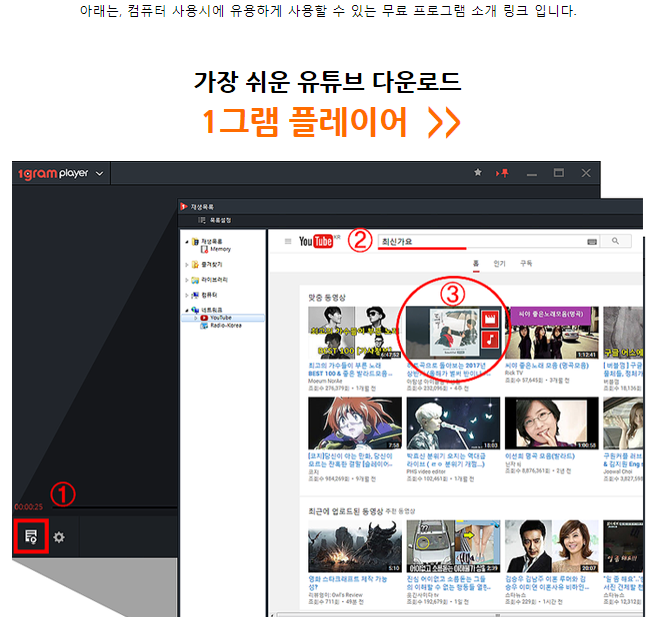This screenshot has width=671, height=635.
Task: Open the settings gear in the player
Action: click(59, 537)
